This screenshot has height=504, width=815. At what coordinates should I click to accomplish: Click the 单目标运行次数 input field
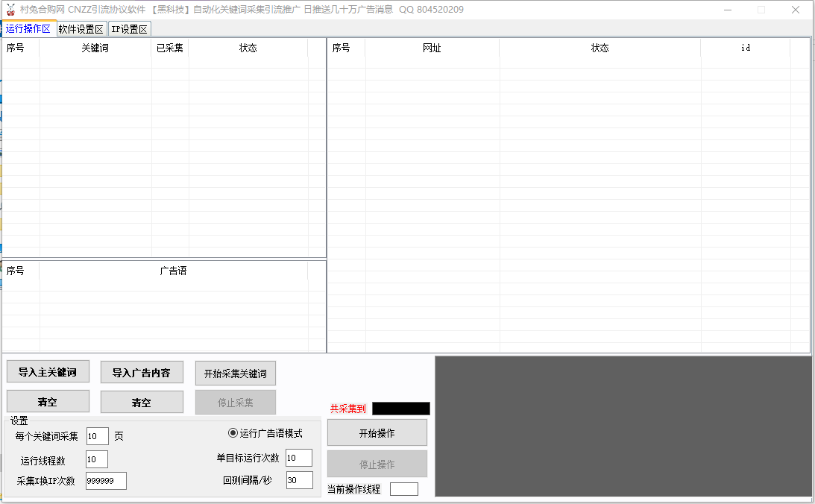coord(298,458)
